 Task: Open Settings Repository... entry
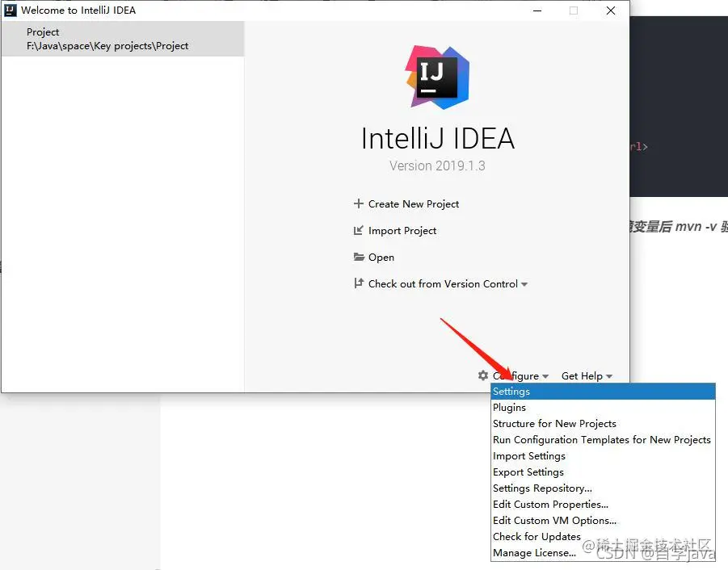[603, 488]
